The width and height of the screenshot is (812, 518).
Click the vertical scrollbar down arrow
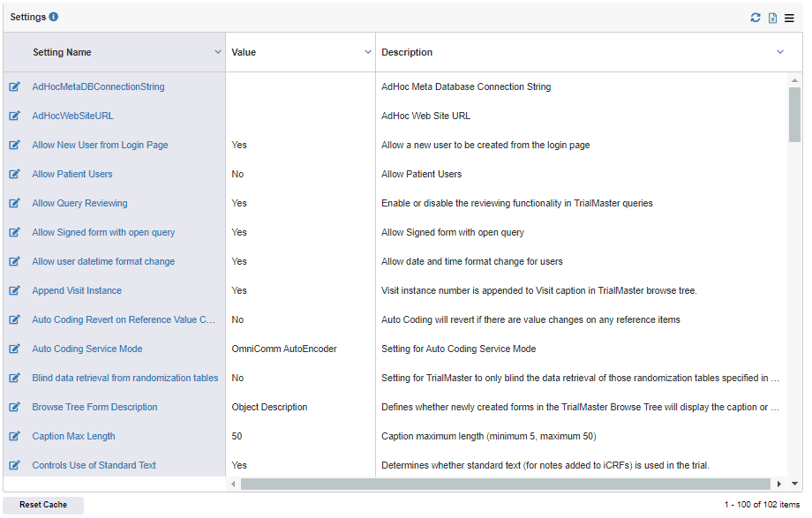coord(795,484)
